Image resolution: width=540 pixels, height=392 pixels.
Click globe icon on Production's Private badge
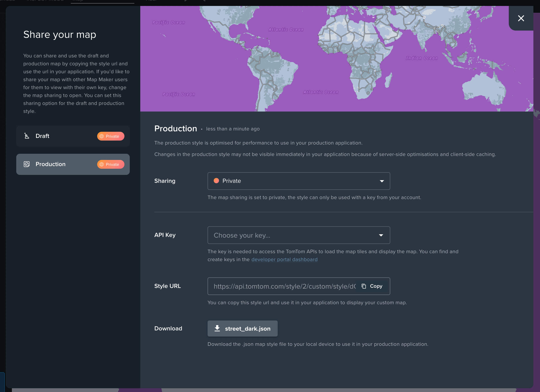pyautogui.click(x=102, y=164)
